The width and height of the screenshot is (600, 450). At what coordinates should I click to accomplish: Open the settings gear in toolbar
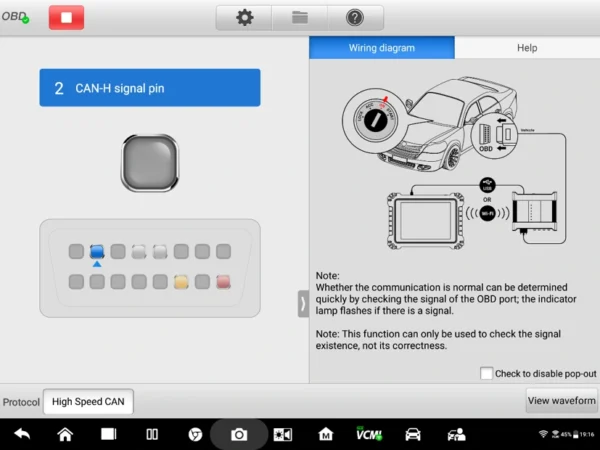tap(244, 17)
